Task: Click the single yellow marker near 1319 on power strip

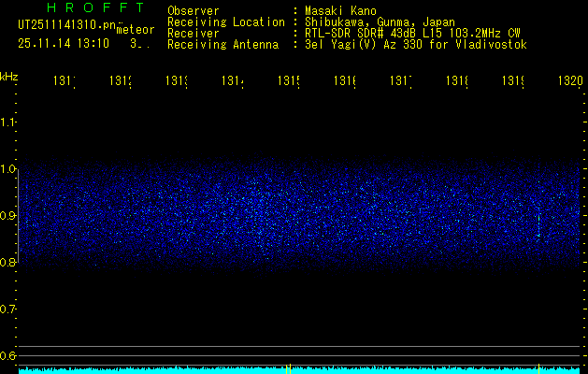Action: pos(538,368)
